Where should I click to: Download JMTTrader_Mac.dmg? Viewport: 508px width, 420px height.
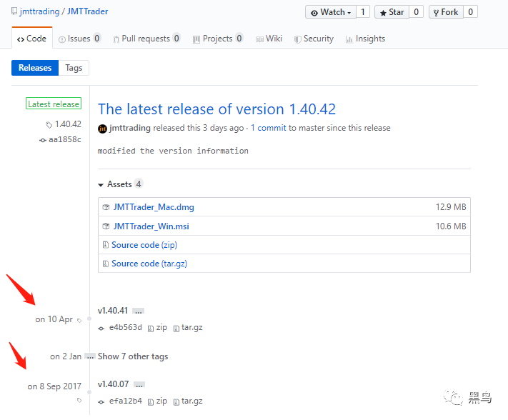pyautogui.click(x=154, y=207)
